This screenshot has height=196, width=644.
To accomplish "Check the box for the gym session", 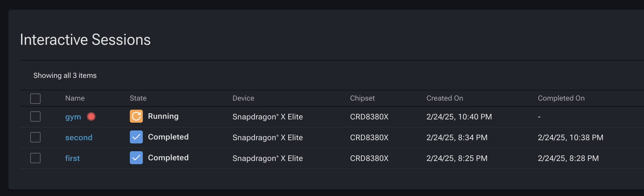I will coord(35,116).
